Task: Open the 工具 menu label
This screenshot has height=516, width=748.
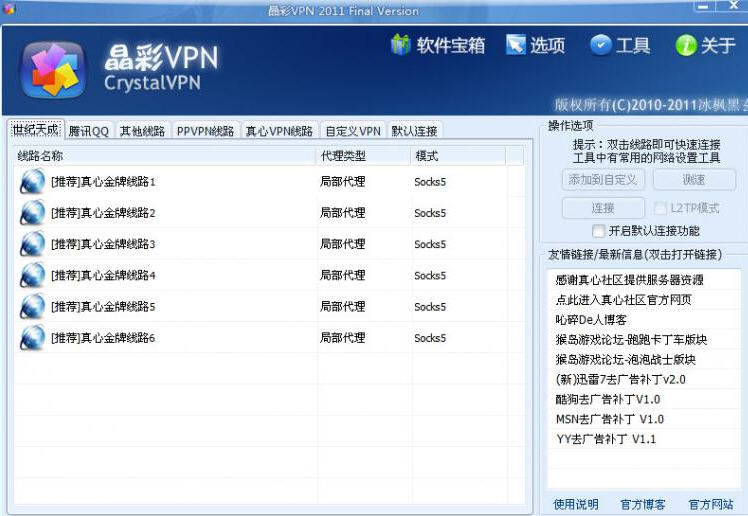Action: [633, 46]
